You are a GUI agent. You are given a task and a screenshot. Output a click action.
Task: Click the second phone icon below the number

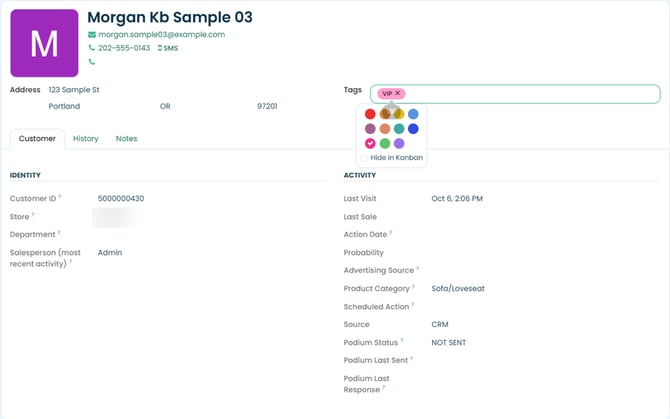(x=91, y=62)
